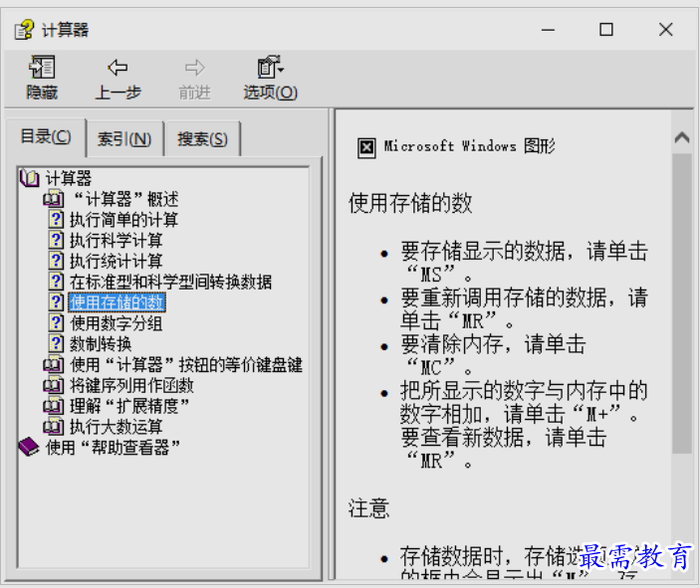Click the broken image icon beside Microsoft Windows 图形
Viewport: 700px width, 588px height.
[366, 147]
